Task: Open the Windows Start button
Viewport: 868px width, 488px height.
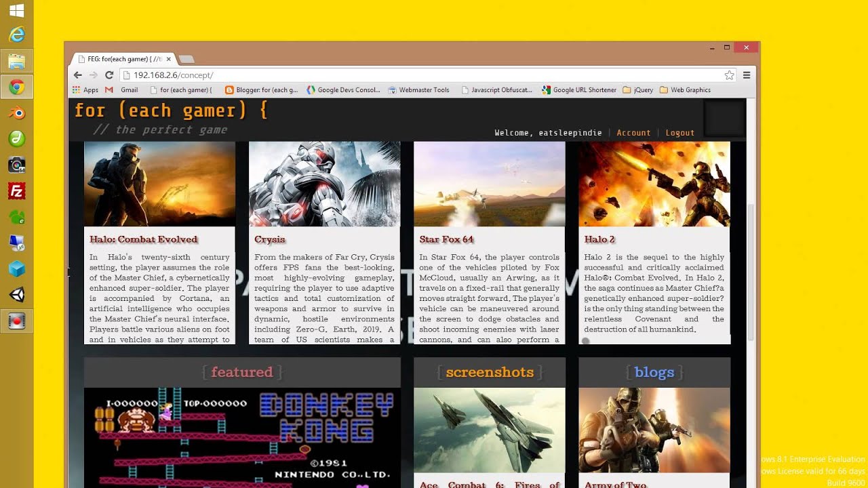Action: click(17, 11)
